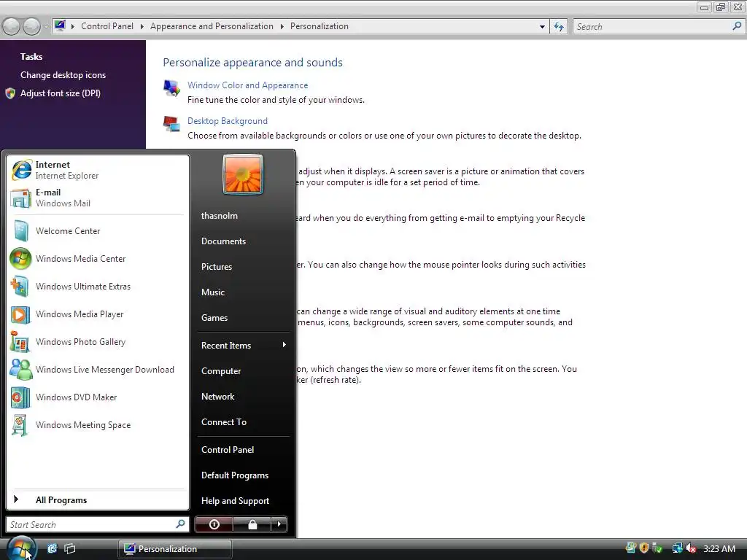The width and height of the screenshot is (747, 560).
Task: Click the power sleep button
Action: (214, 524)
